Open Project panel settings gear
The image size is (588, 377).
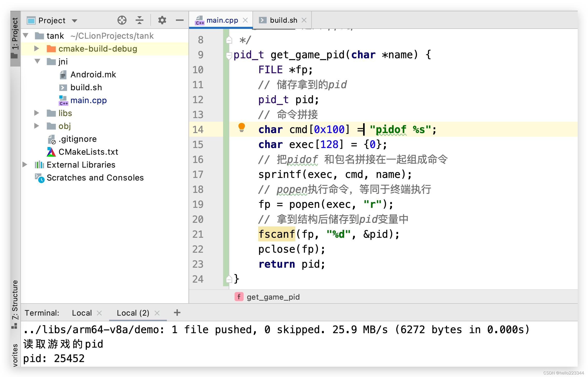click(x=162, y=20)
